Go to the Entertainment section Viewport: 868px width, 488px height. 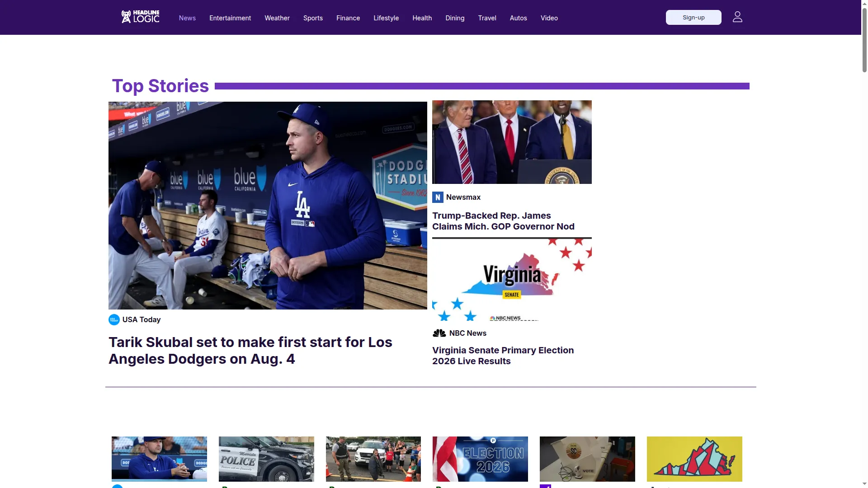230,18
